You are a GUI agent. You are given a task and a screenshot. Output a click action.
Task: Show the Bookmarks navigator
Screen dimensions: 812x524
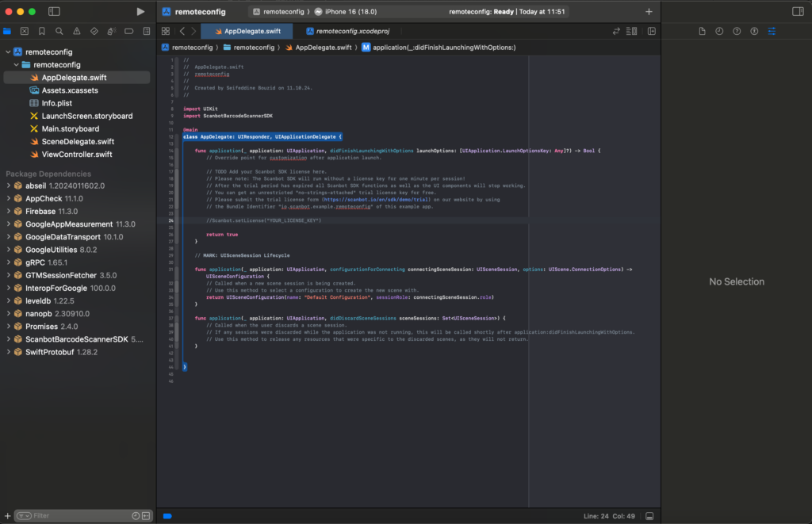(42, 31)
